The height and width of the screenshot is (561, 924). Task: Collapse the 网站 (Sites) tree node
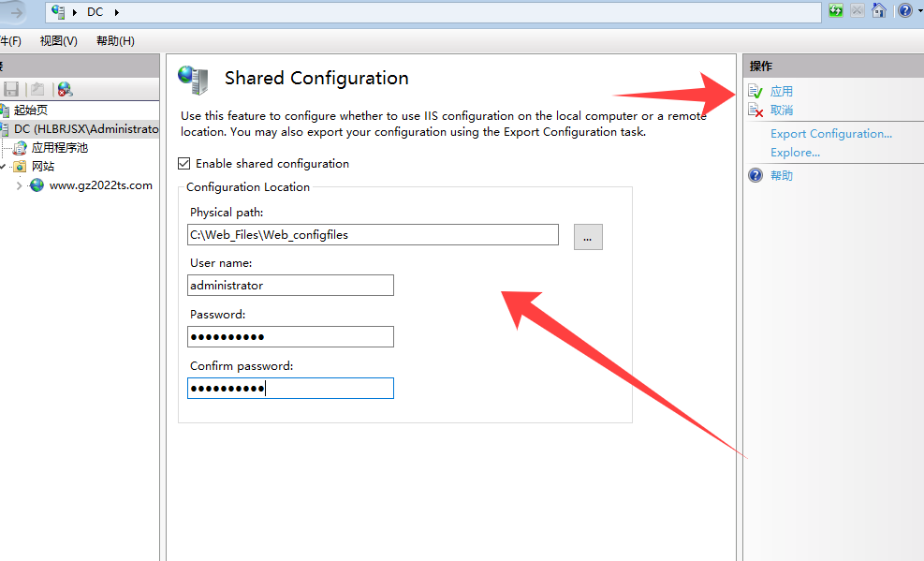coord(4,167)
